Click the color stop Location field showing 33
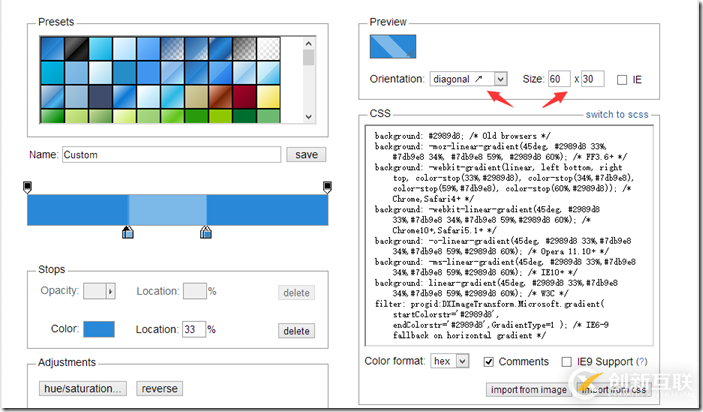703x412 pixels. pos(194,329)
